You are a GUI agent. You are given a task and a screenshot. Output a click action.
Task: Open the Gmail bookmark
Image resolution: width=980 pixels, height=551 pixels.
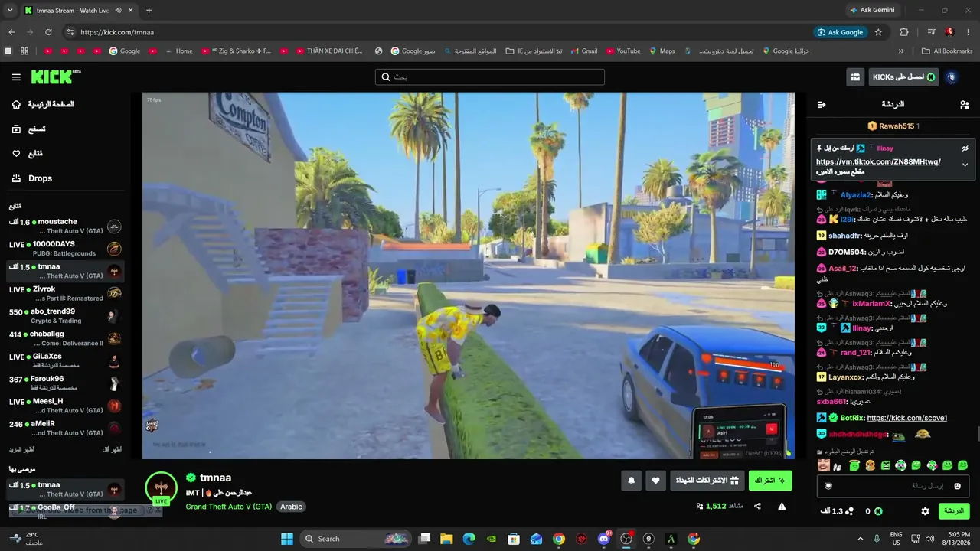(584, 51)
